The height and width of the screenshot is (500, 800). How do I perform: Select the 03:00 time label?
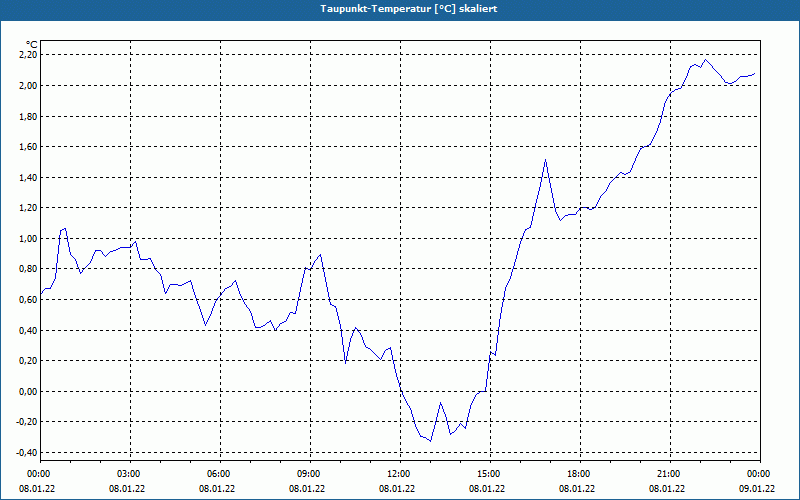[131, 474]
